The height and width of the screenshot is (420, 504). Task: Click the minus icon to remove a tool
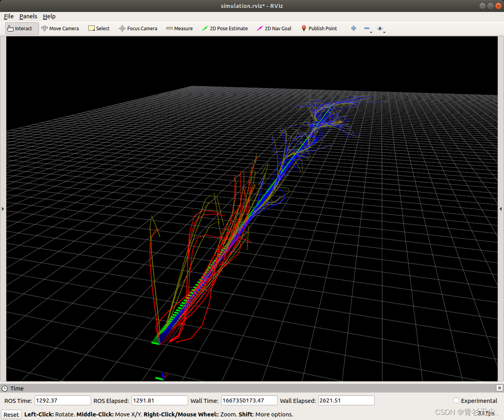(366, 28)
